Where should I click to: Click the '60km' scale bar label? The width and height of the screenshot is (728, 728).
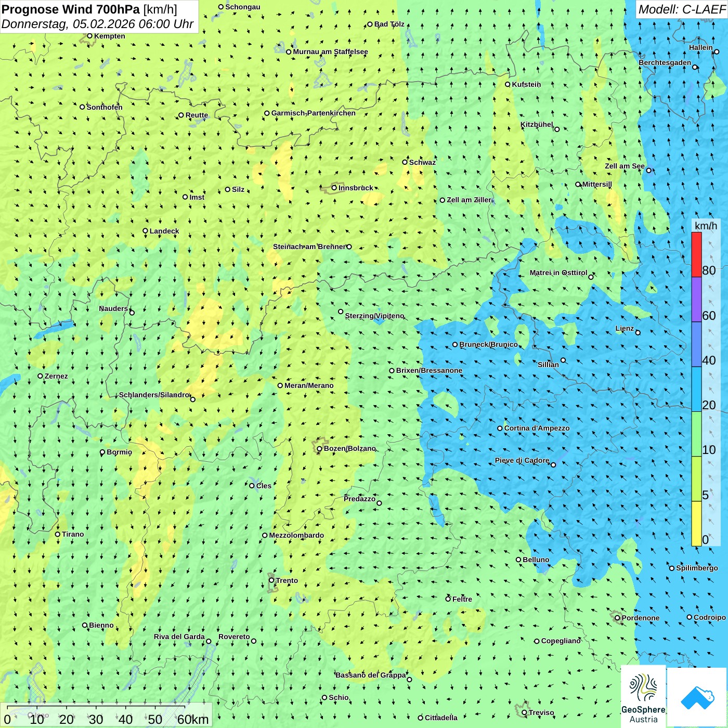click(x=193, y=719)
